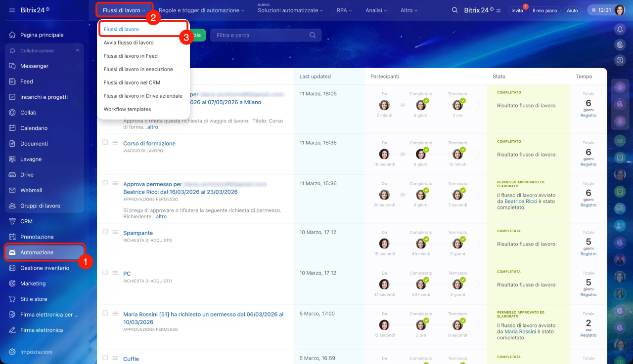Collapse the Collaborazione sidebar section
Viewport: 633px width, 364px height.
78,51
